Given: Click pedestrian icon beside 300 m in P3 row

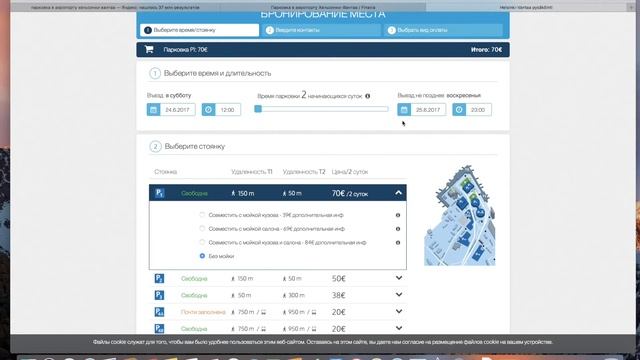Looking at the screenshot, I should click(x=284, y=296).
